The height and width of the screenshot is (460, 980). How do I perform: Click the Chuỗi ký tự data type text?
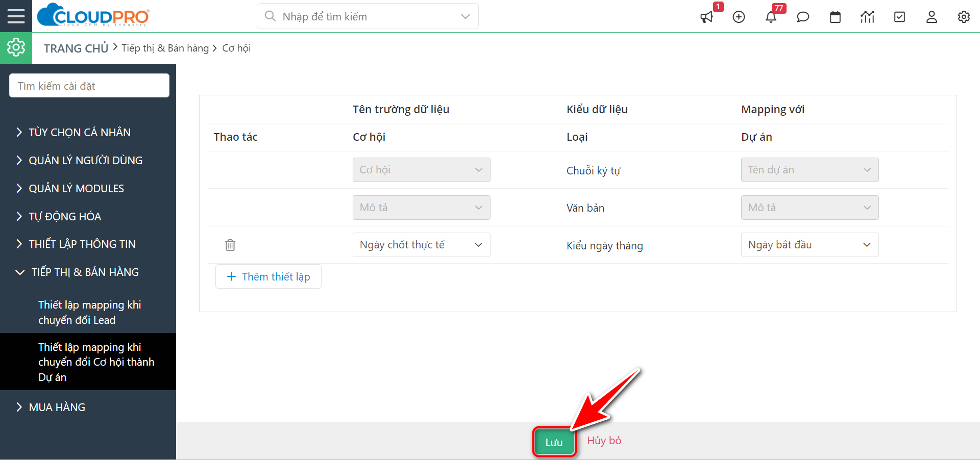coord(593,170)
